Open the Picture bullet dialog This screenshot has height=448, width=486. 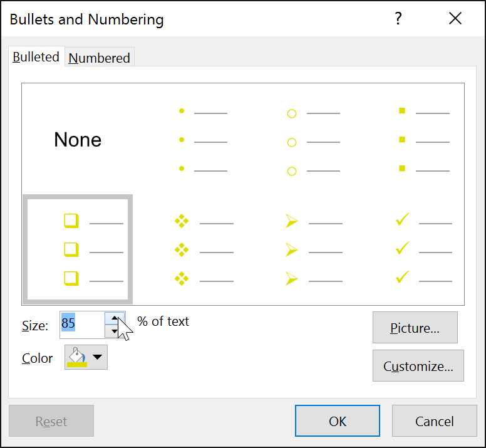pos(415,328)
